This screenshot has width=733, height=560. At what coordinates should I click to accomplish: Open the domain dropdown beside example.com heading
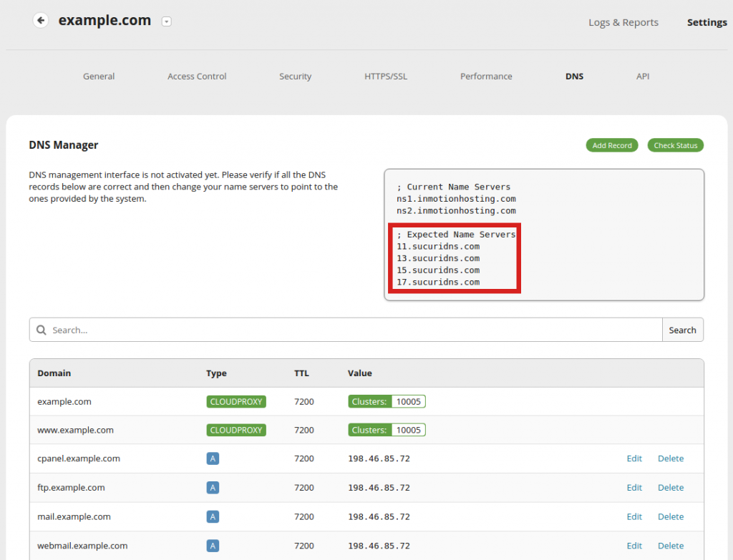point(166,21)
